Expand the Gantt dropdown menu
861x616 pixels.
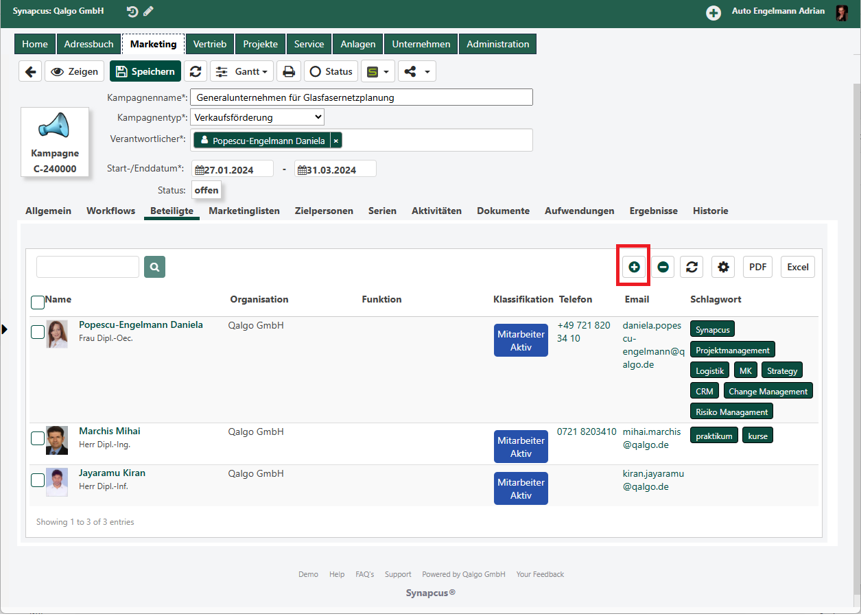click(x=241, y=71)
